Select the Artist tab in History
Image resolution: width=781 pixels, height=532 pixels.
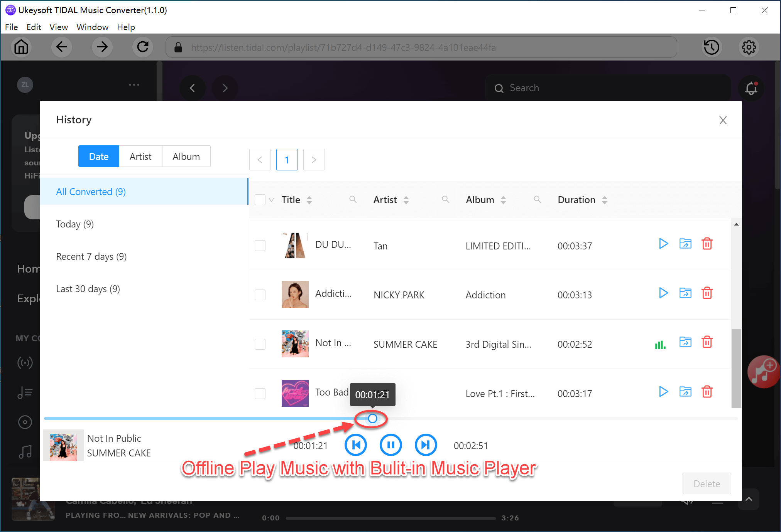tap(140, 157)
